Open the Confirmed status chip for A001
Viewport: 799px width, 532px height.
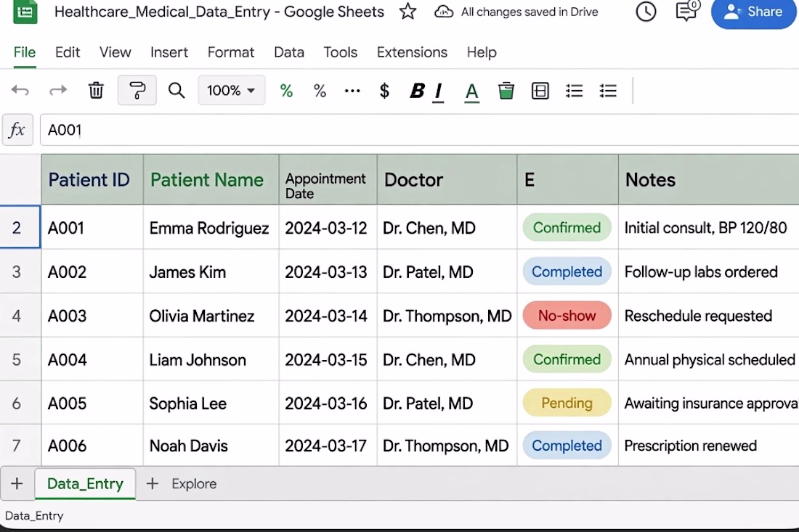[x=567, y=228]
